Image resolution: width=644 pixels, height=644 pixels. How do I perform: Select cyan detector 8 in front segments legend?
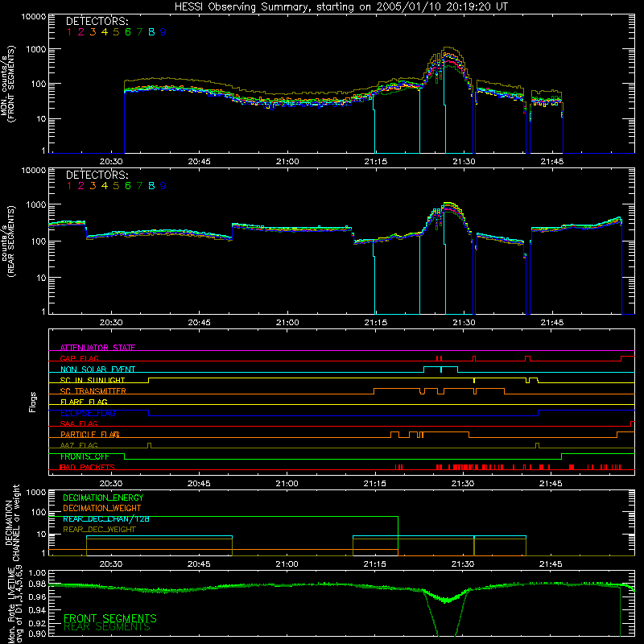pos(151,32)
